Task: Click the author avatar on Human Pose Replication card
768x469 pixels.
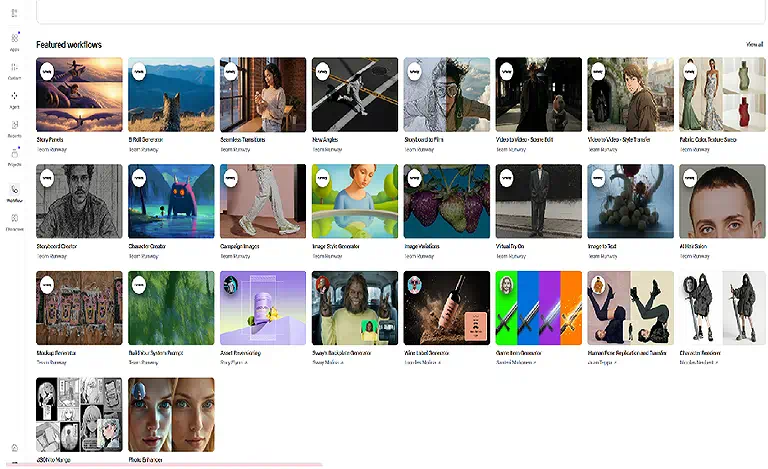Action: coord(598,285)
